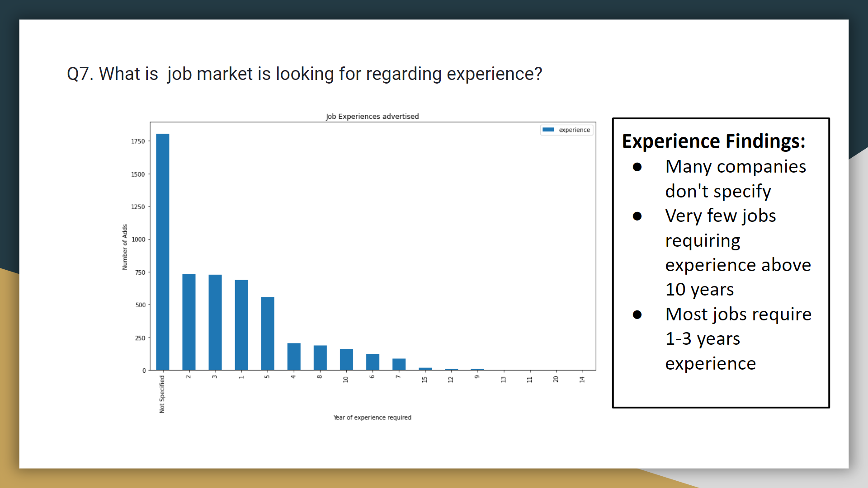868x488 pixels.
Task: Click the tall 'Not Specified' bar
Action: click(x=163, y=252)
